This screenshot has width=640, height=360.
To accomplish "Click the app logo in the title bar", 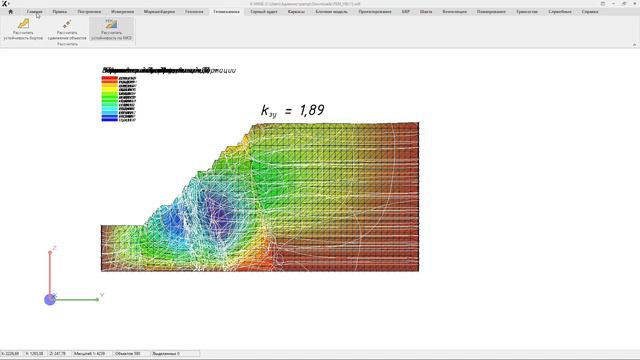I will (4, 4).
